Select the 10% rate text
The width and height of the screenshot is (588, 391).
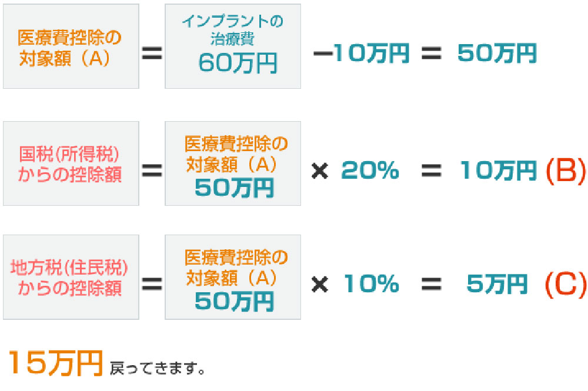click(x=371, y=285)
